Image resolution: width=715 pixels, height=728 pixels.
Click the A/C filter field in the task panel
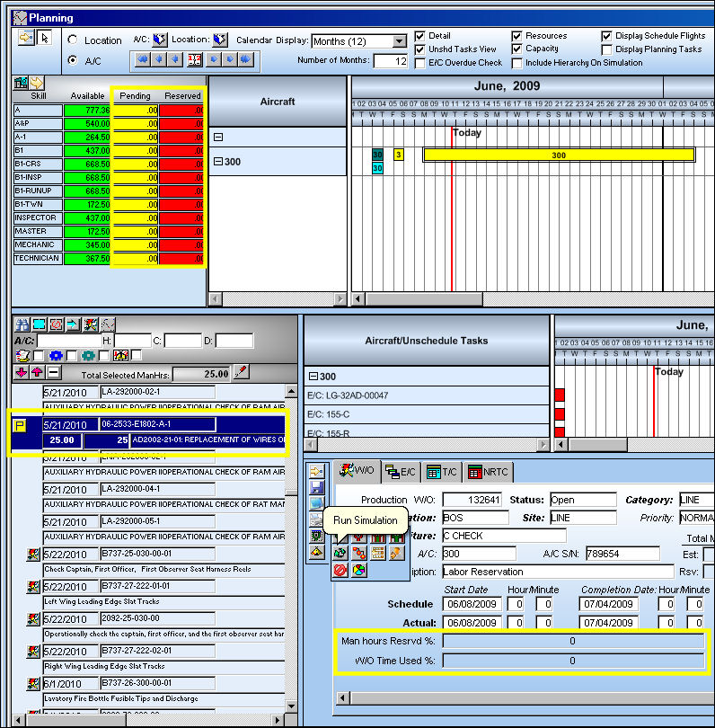tap(69, 341)
